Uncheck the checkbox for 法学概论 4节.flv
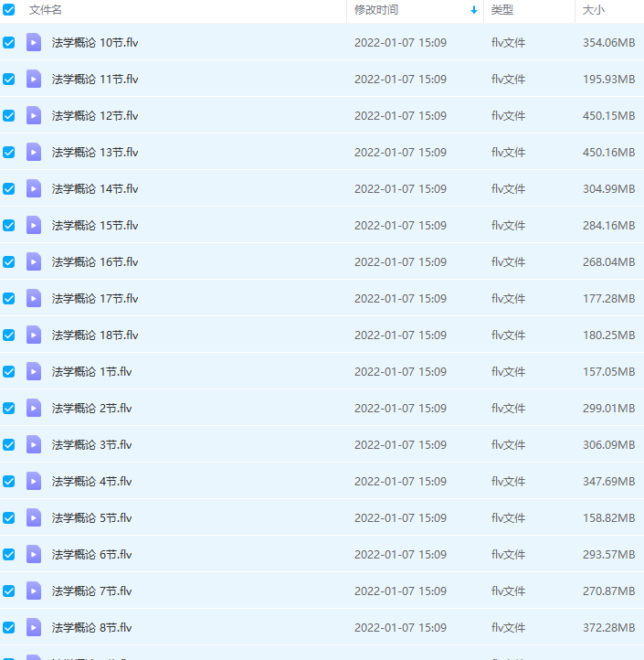Screen dimensions: 644x660 pos(9,482)
